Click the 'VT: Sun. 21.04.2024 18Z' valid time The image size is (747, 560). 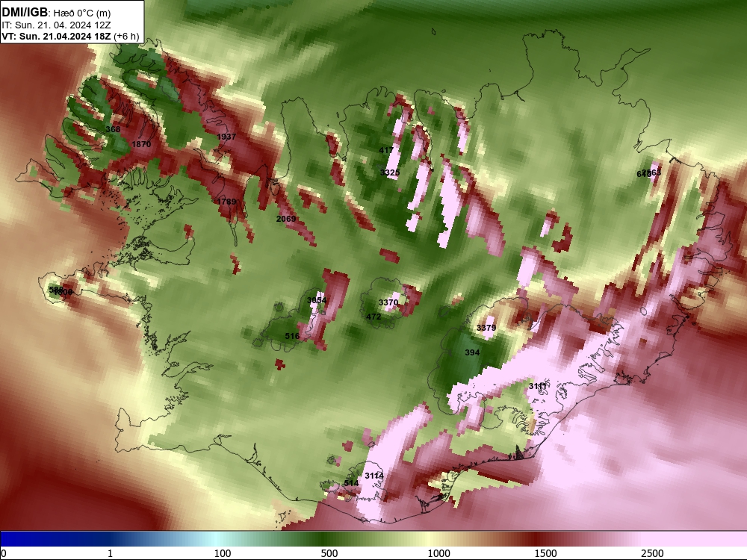(56, 37)
